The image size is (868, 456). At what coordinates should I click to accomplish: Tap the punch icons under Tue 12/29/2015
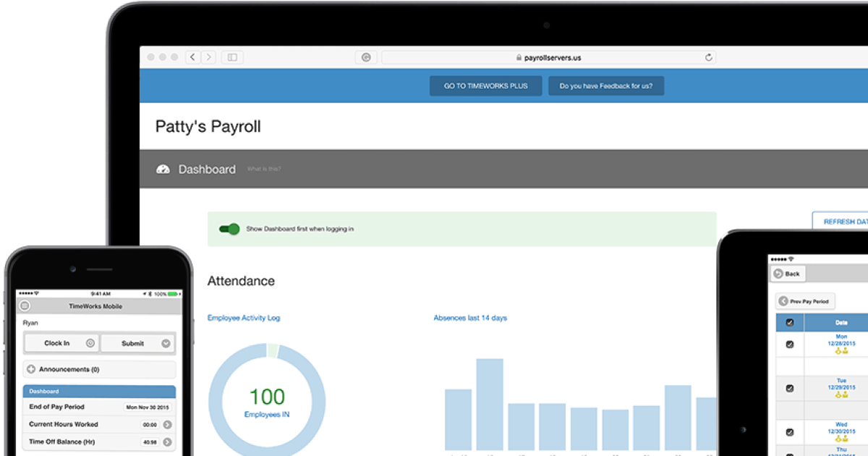click(x=841, y=395)
